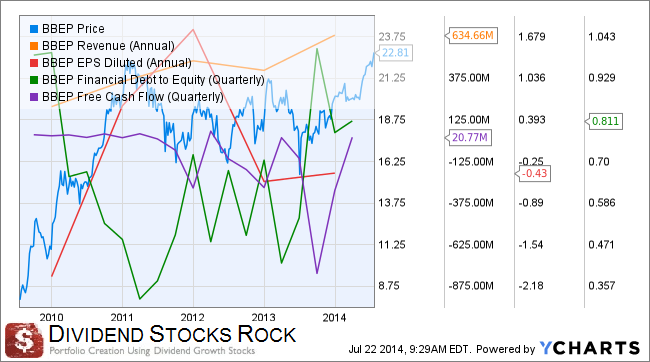Click the -125.00M axis value
The image size is (650, 362).
pos(471,161)
